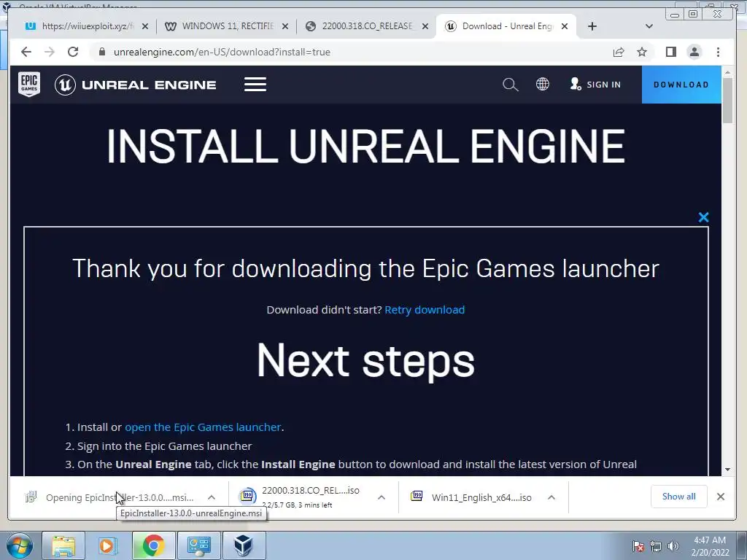Open language selector globe icon
The height and width of the screenshot is (560, 747).
[x=542, y=85]
